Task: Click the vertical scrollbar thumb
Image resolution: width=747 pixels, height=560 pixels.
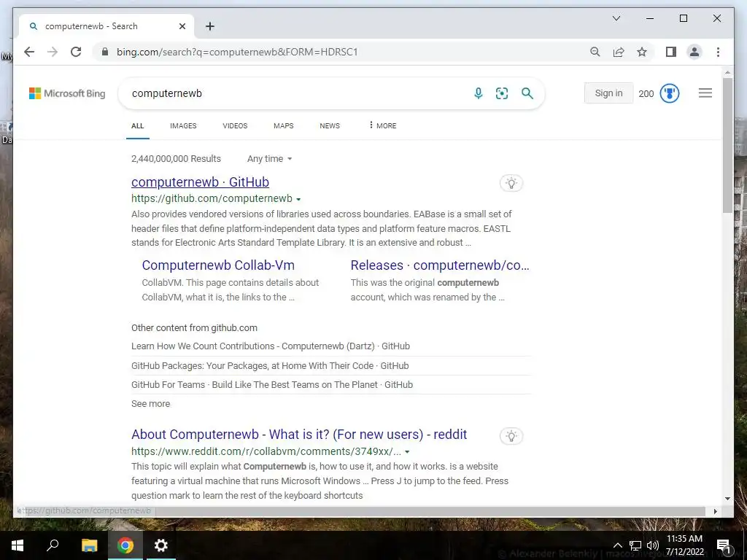Action: [x=727, y=145]
